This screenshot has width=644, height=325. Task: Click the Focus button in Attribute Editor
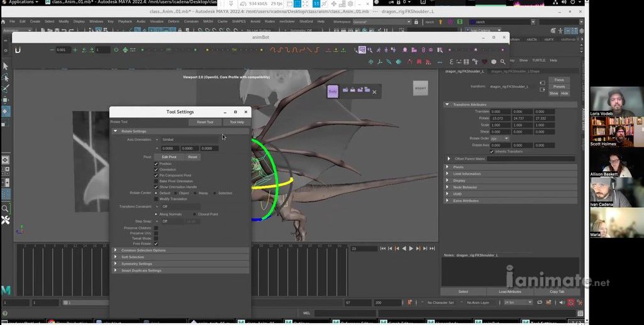click(559, 80)
